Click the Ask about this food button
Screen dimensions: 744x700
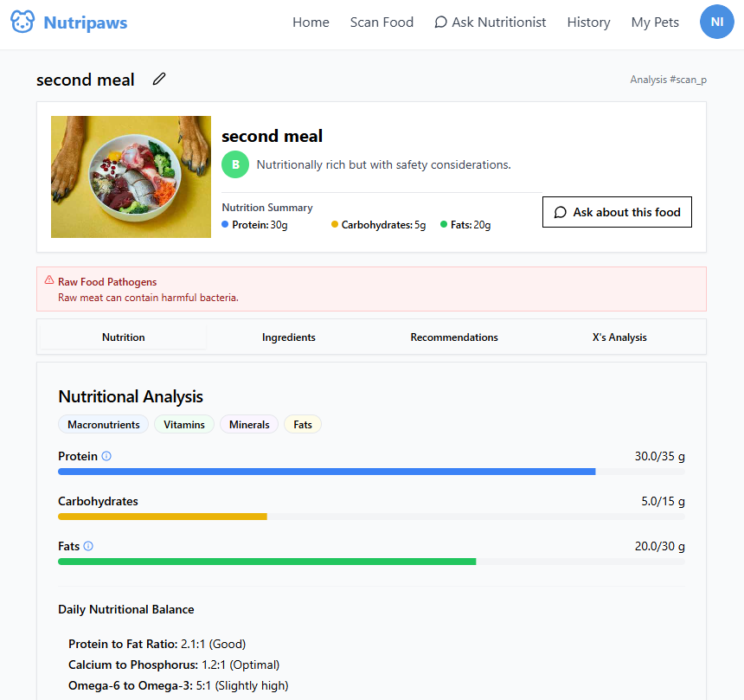617,212
